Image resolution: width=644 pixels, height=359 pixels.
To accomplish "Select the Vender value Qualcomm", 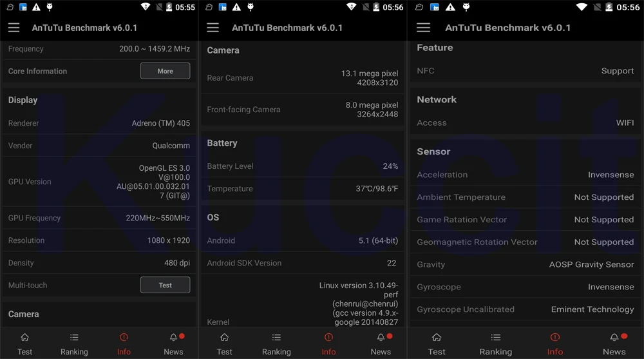I will (171, 146).
